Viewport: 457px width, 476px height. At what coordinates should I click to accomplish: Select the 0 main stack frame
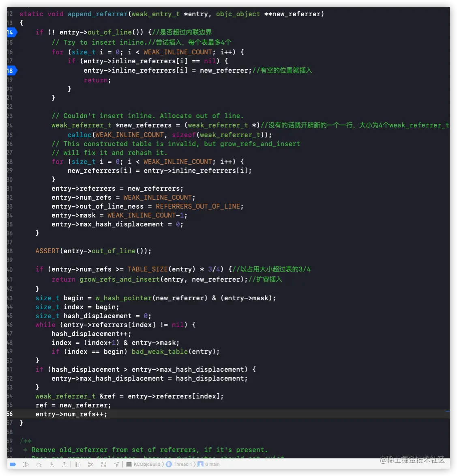[208, 464]
